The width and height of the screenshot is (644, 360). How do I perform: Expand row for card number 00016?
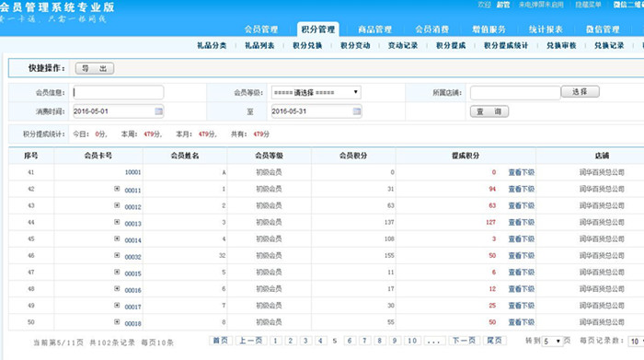[x=117, y=288]
